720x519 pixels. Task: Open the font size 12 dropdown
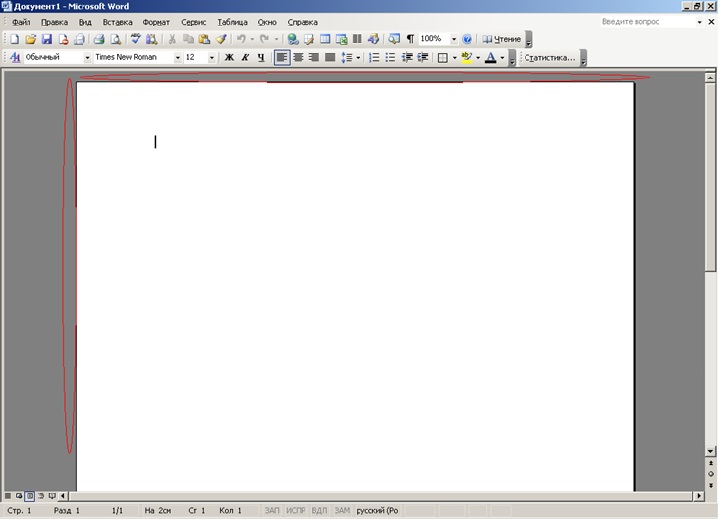click(212, 58)
